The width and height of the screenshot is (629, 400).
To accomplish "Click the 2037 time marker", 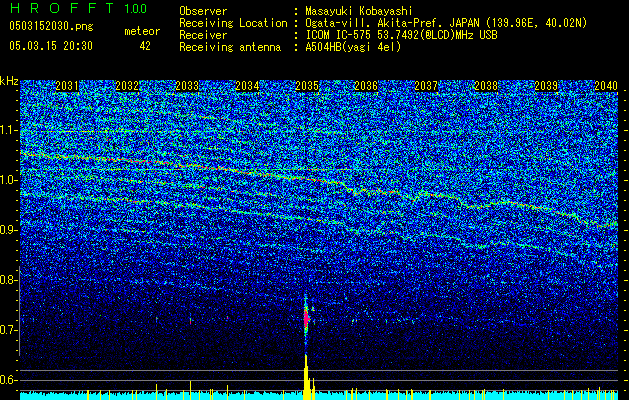I will pyautogui.click(x=426, y=86).
